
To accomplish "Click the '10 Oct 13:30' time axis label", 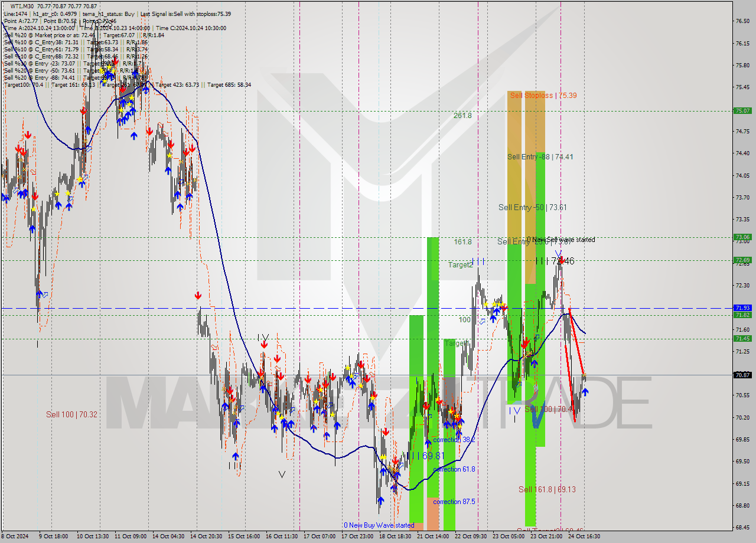I will pos(93,537).
